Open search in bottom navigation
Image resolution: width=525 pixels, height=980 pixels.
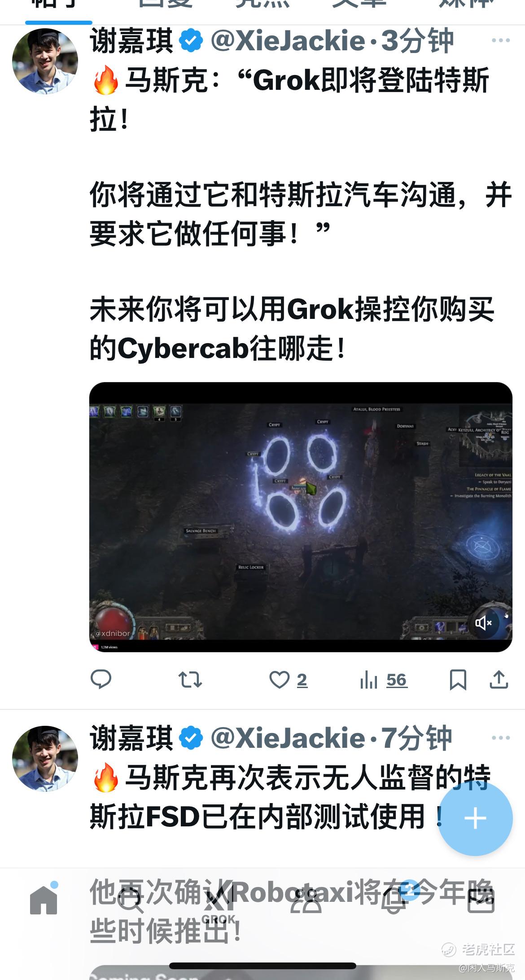point(130,900)
